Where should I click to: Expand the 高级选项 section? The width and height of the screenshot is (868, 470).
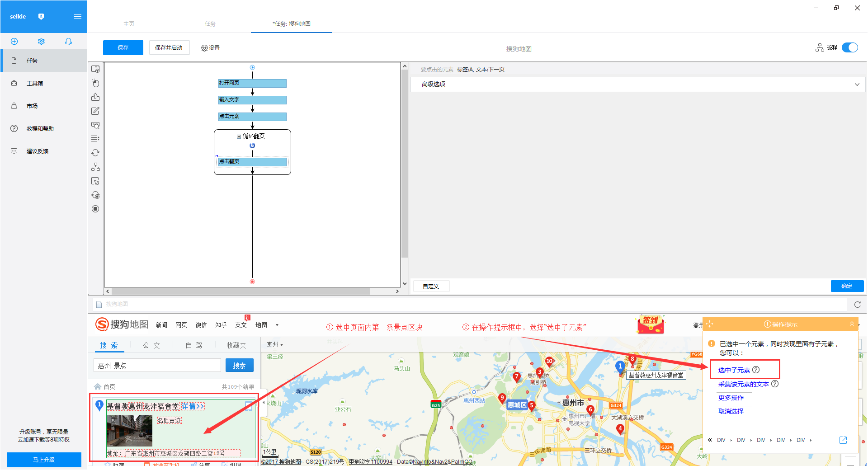pos(638,84)
